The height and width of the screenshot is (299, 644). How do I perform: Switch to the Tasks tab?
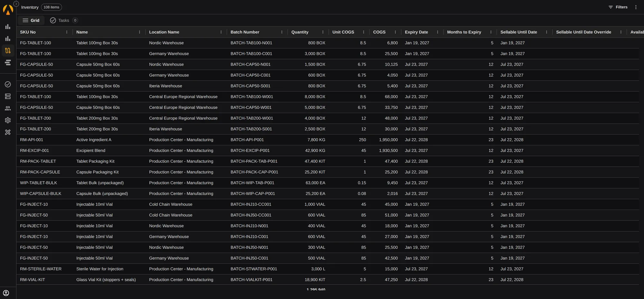(64, 20)
